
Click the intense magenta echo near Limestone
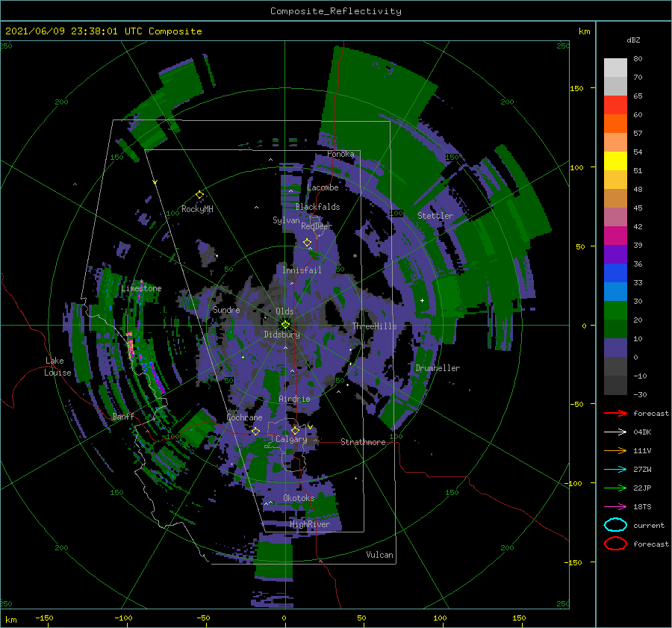pos(131,346)
